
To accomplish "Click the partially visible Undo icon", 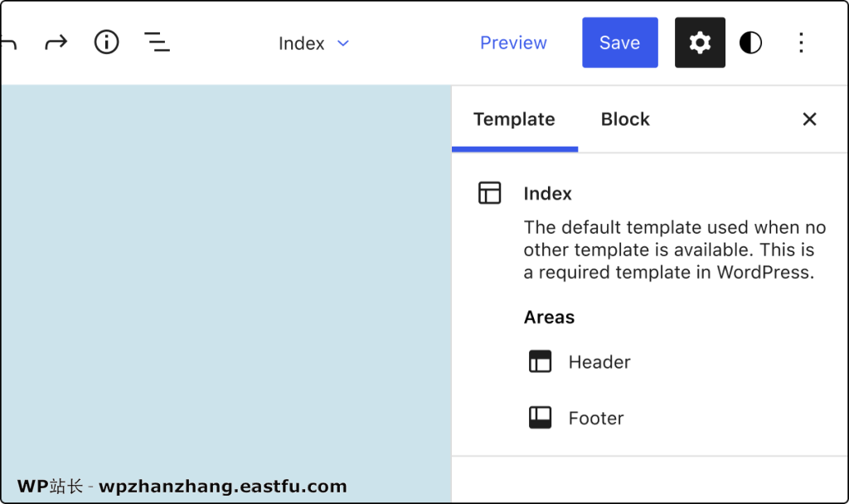I will point(8,43).
